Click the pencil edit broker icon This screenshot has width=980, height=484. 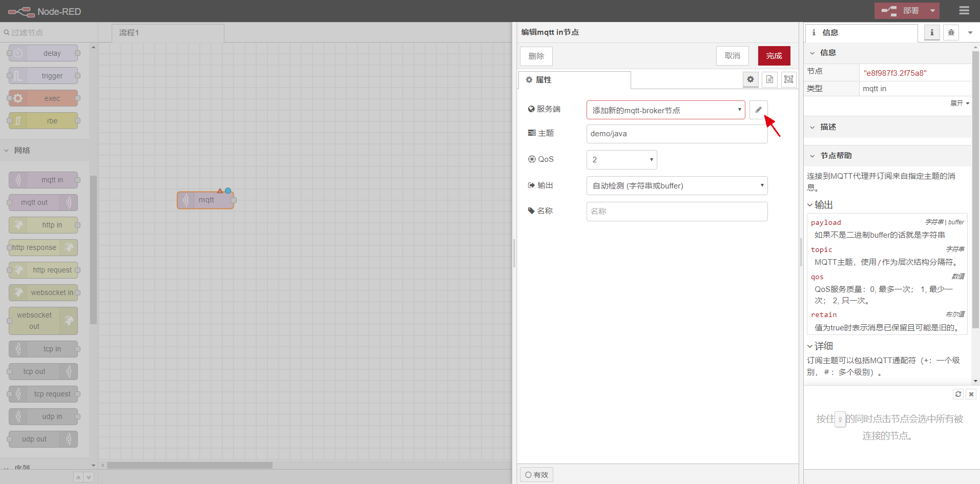tap(758, 110)
